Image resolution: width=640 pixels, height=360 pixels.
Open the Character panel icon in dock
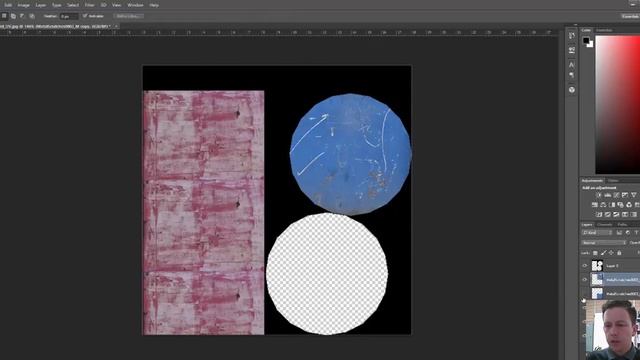point(572,64)
